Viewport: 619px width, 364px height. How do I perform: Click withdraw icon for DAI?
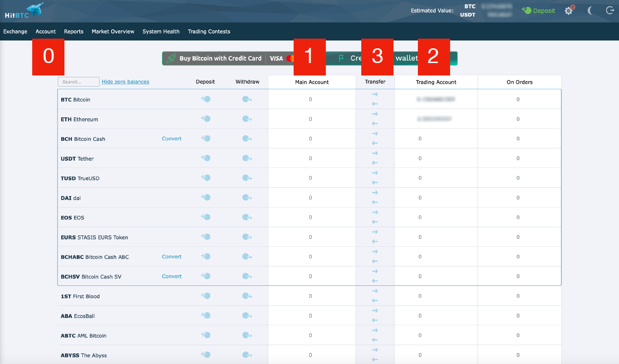pyautogui.click(x=247, y=198)
